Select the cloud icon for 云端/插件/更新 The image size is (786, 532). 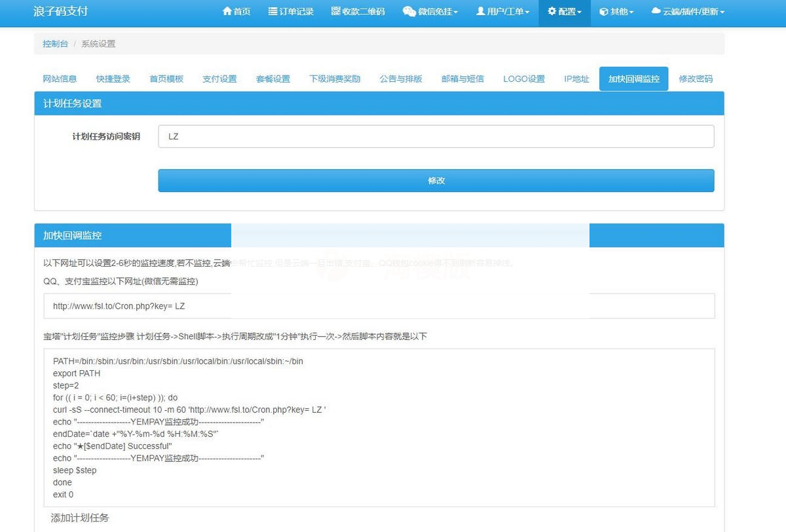click(657, 11)
